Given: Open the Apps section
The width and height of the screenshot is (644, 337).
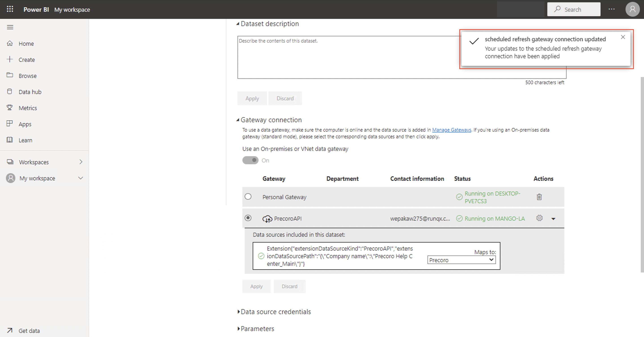Looking at the screenshot, I should coord(25,124).
